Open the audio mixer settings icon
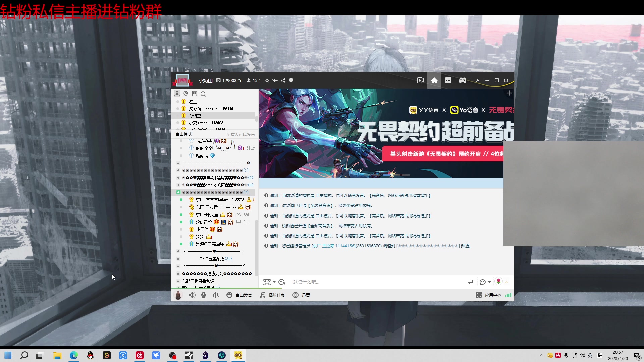644x362 pixels. click(216, 295)
